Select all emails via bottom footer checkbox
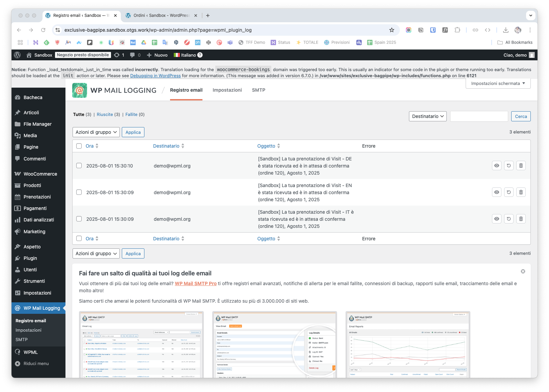Viewport: 549px width, 392px height. [x=79, y=238]
